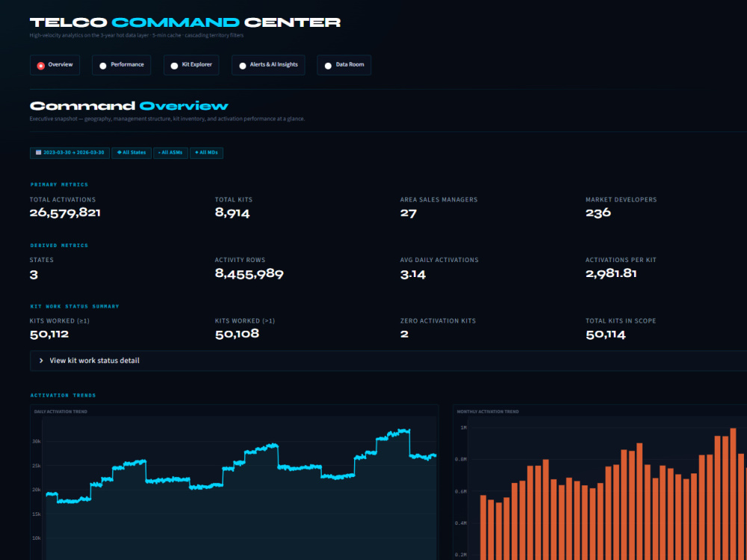Click the Monthly Activation Trend chart title
Screen dimensions: 747x560
click(x=488, y=411)
